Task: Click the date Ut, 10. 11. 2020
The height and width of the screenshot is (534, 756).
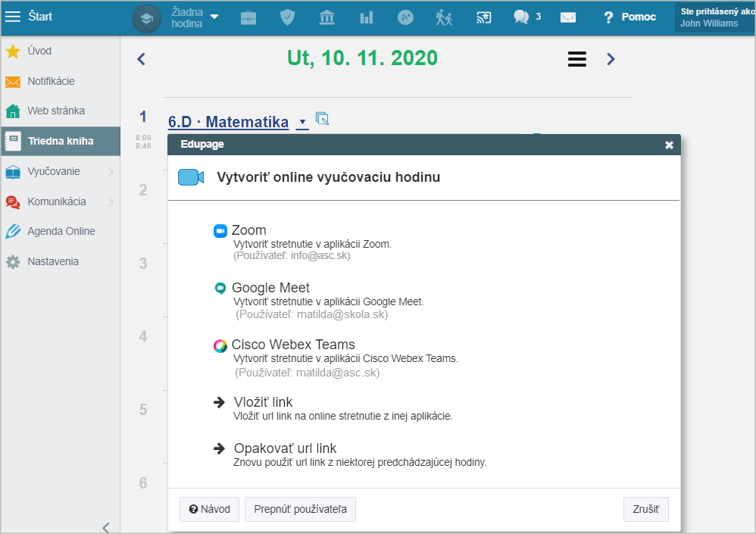Action: click(362, 58)
